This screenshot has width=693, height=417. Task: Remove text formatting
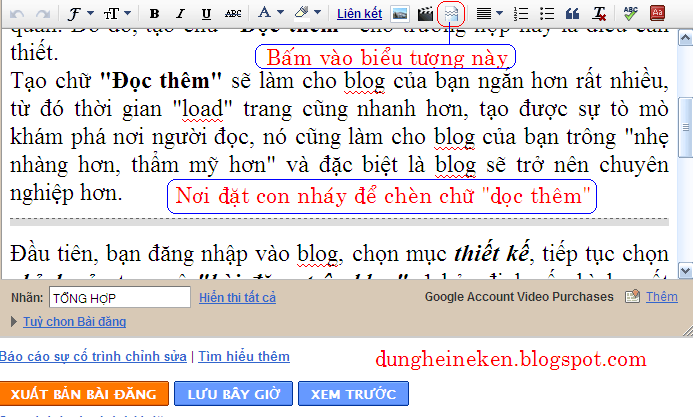599,14
